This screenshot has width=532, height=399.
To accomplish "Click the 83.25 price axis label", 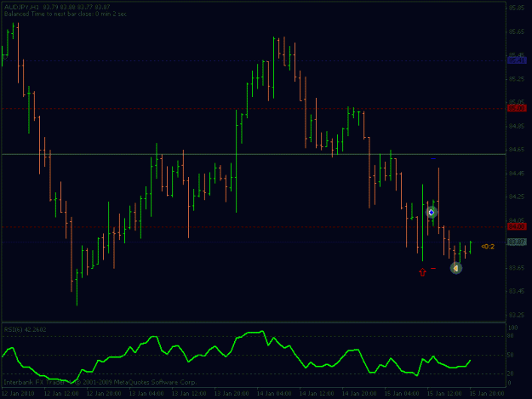I will tap(517, 315).
